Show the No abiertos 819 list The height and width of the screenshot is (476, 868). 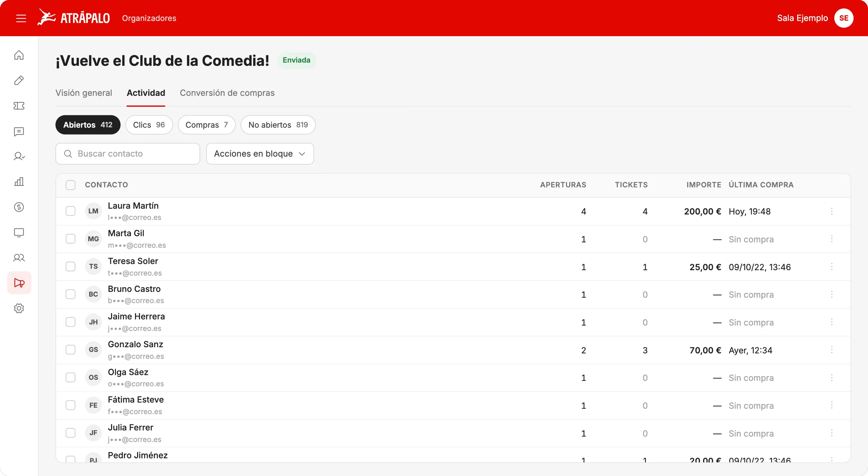point(278,125)
